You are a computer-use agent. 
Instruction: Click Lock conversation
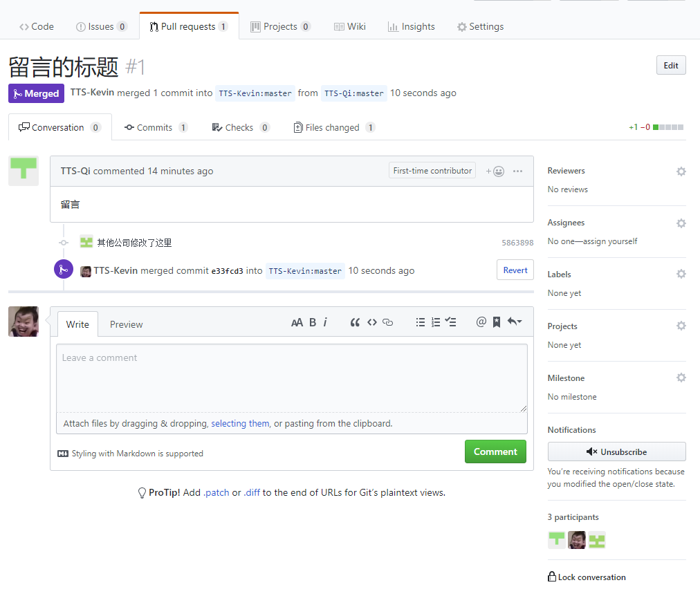587,577
